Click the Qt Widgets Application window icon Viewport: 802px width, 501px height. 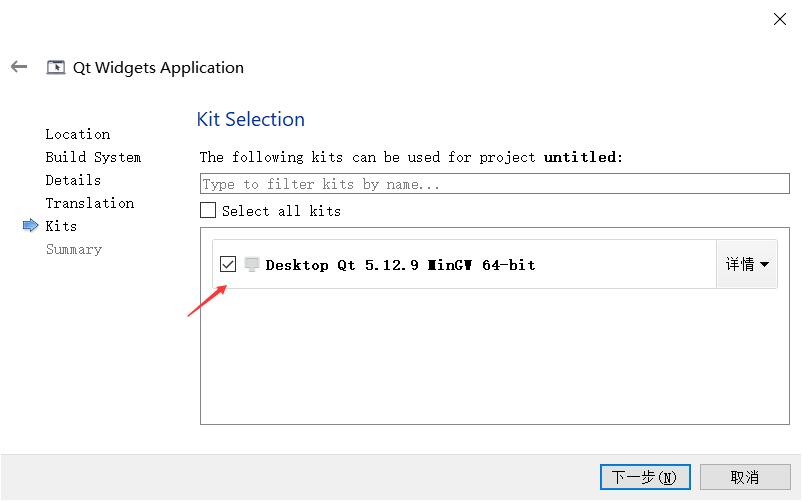pyautogui.click(x=56, y=68)
